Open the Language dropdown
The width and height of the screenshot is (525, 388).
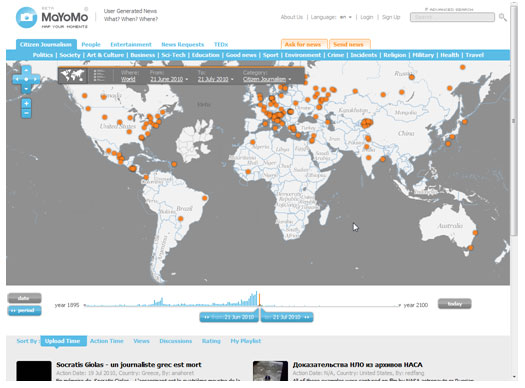(x=346, y=17)
